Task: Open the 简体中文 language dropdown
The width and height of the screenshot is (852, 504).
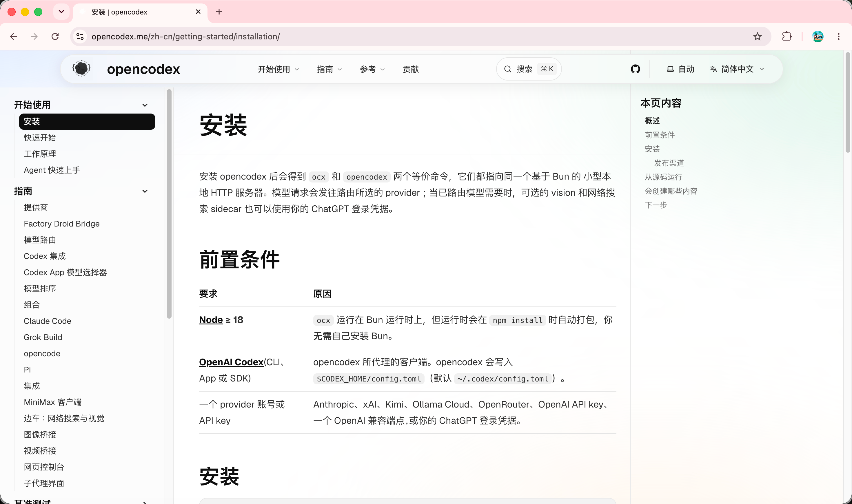Action: [737, 69]
